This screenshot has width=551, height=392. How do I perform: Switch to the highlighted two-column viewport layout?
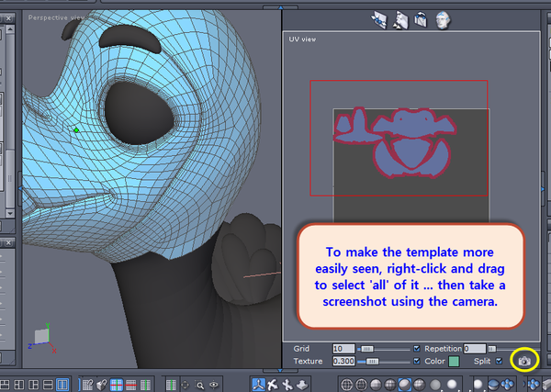coord(62,385)
